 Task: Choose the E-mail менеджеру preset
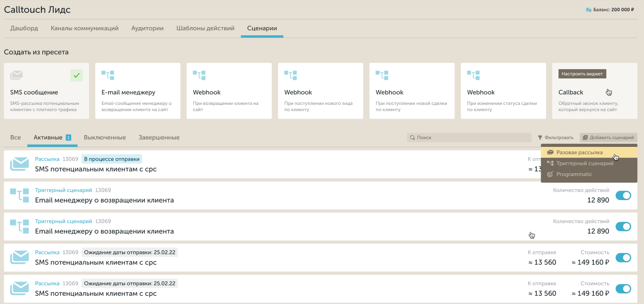(x=138, y=91)
